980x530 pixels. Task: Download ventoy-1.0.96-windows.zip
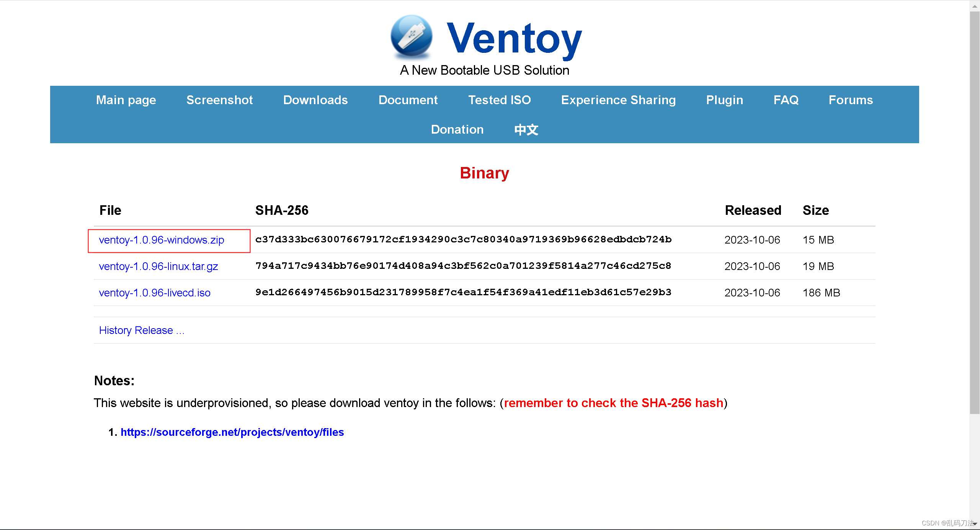(x=161, y=240)
